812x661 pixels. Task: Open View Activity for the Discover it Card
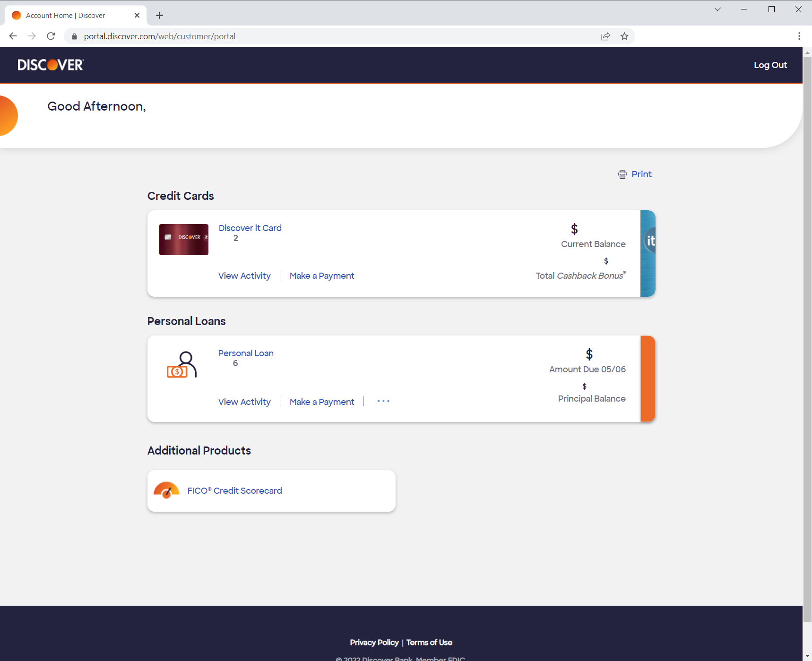(x=244, y=275)
